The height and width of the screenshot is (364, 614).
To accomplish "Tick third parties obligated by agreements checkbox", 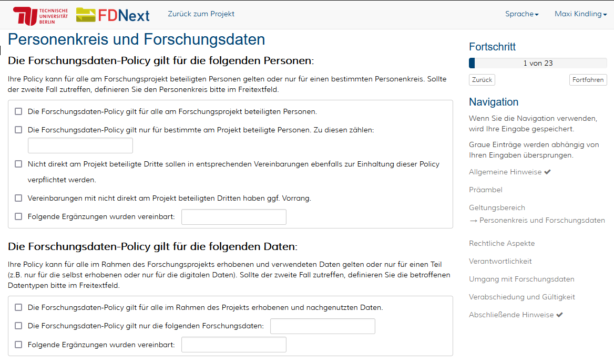I will click(x=18, y=164).
